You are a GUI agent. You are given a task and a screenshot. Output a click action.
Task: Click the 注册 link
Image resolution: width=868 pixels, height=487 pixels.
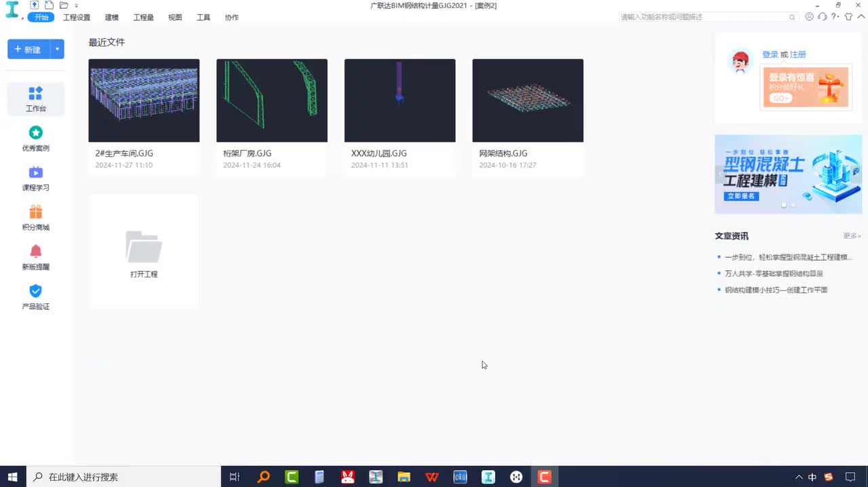(798, 54)
